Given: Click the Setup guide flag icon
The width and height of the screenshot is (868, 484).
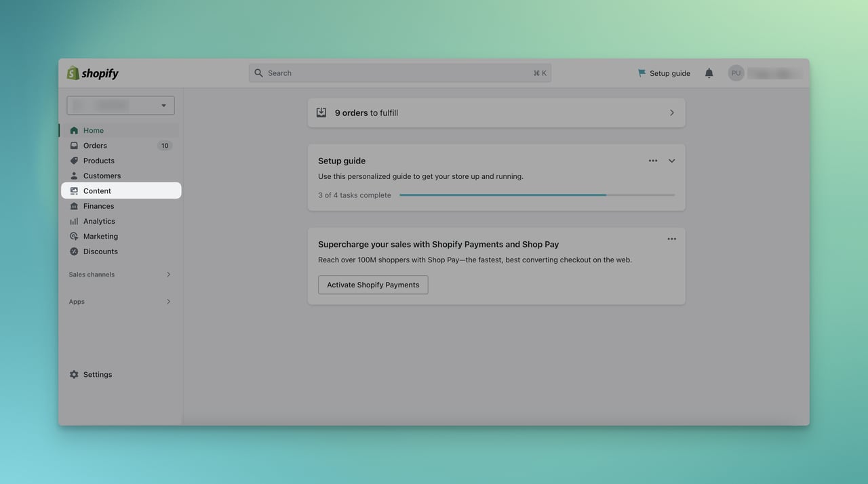Looking at the screenshot, I should [642, 73].
